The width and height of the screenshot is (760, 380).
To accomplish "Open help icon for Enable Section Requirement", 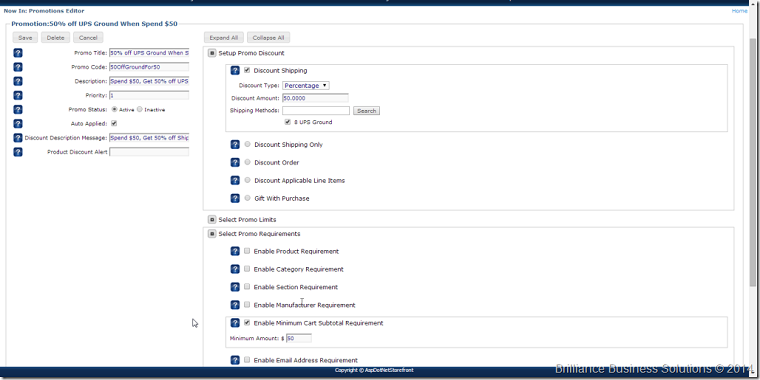I will (x=235, y=287).
